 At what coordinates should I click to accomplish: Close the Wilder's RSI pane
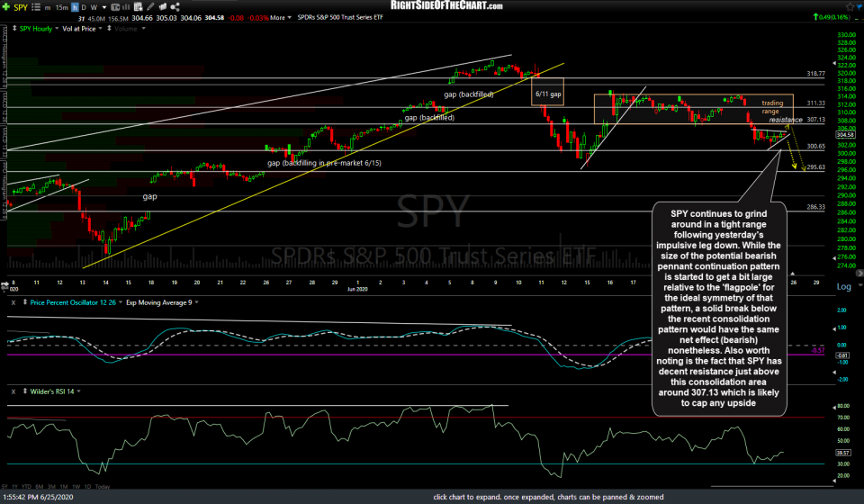(x=13, y=391)
